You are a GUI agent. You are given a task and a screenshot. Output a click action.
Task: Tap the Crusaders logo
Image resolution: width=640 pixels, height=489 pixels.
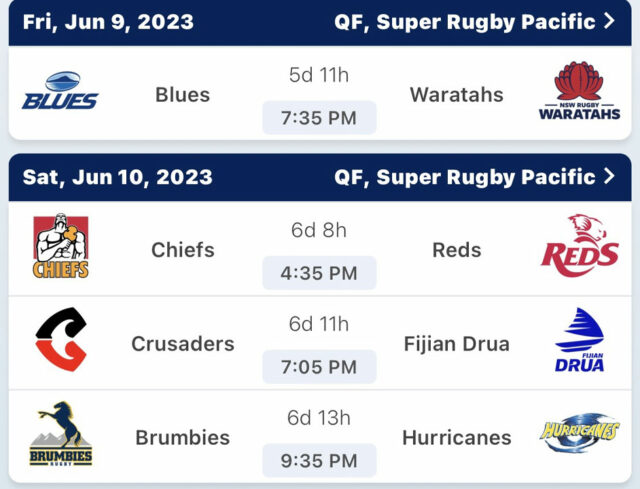point(61,339)
